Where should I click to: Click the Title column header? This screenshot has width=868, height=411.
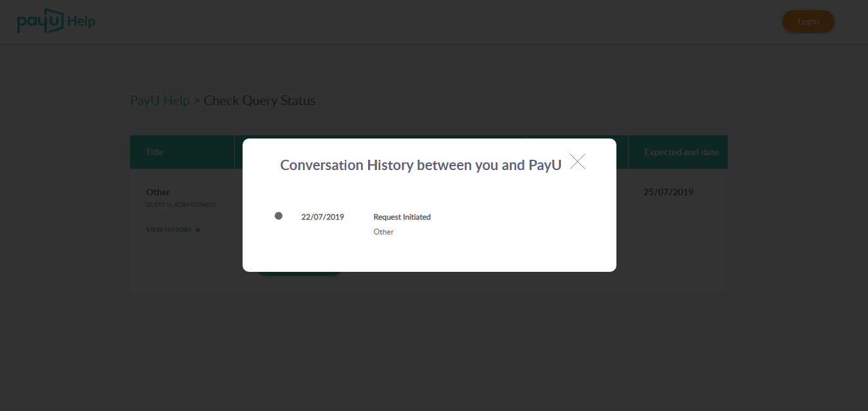pos(155,153)
